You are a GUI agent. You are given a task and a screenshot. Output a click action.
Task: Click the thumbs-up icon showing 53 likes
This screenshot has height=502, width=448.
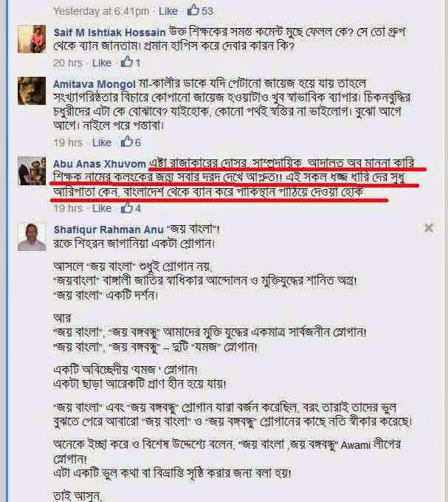193,10
